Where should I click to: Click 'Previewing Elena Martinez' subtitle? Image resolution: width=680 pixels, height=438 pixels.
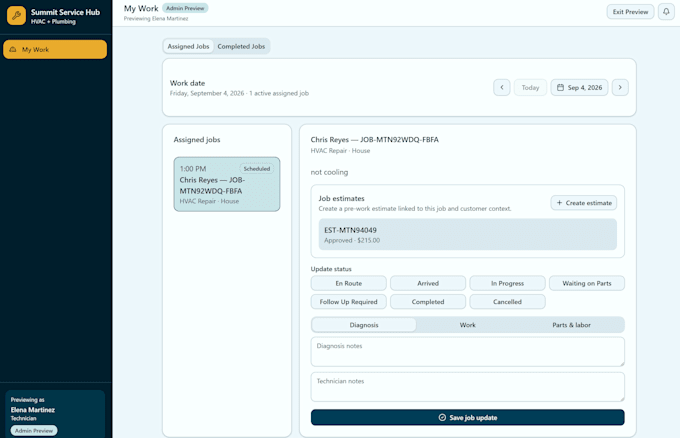click(x=156, y=19)
